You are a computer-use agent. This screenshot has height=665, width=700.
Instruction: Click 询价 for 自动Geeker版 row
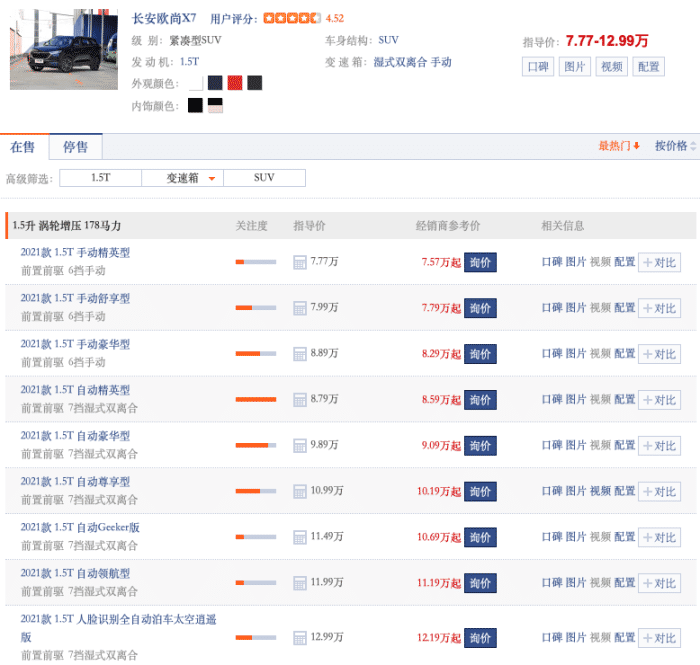click(x=480, y=537)
